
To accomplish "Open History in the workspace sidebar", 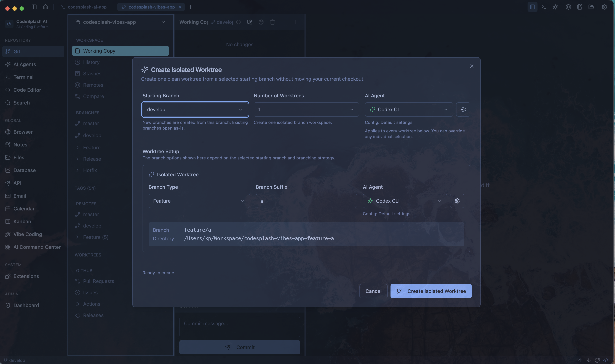I will tap(91, 62).
